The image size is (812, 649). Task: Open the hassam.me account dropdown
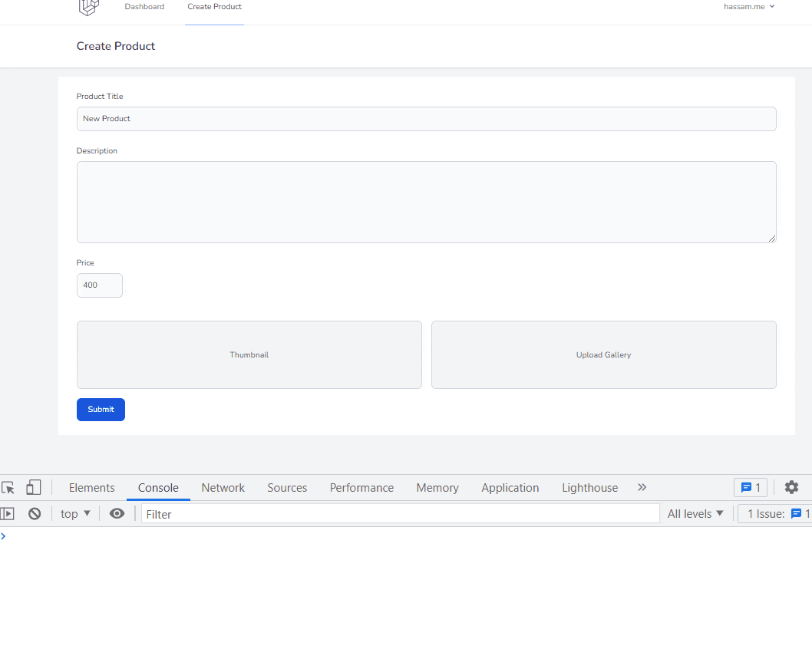click(748, 6)
